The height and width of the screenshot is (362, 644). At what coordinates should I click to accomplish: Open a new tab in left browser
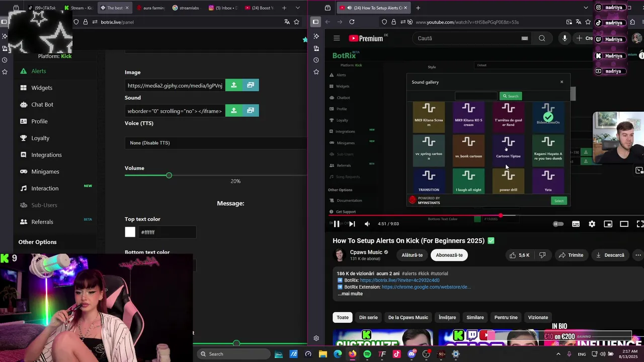pos(284,8)
